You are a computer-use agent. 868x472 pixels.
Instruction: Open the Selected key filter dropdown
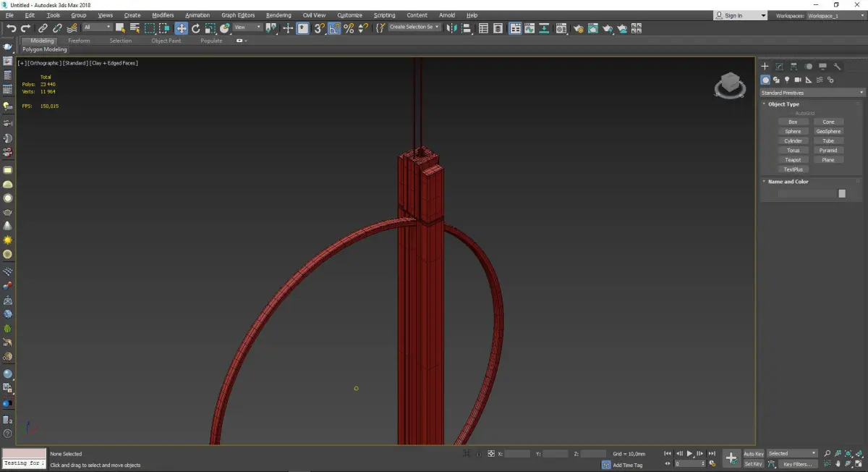(792, 454)
